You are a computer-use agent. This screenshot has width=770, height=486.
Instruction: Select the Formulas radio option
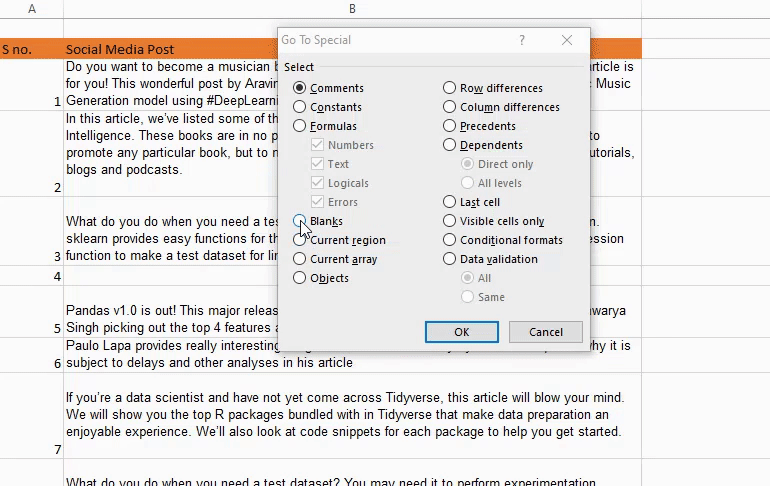point(300,126)
